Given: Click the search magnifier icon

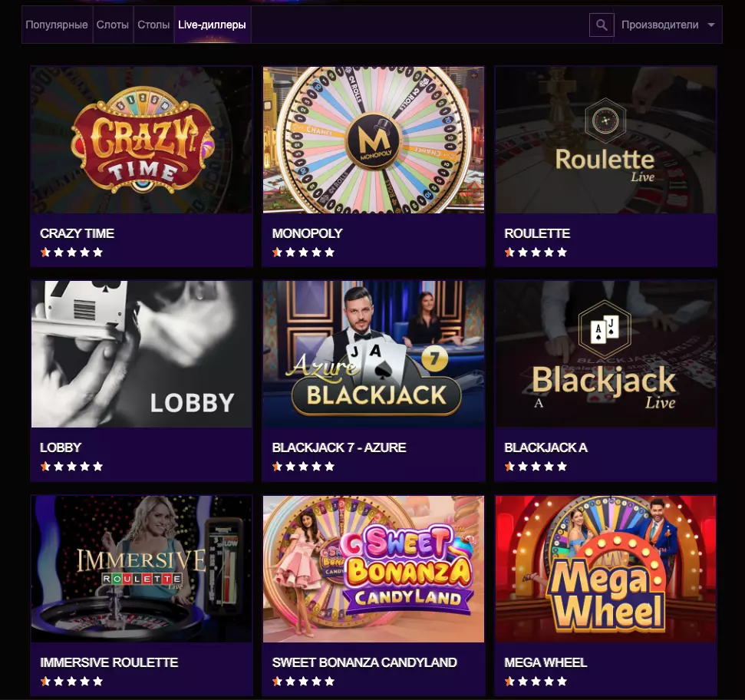Looking at the screenshot, I should pyautogui.click(x=602, y=25).
